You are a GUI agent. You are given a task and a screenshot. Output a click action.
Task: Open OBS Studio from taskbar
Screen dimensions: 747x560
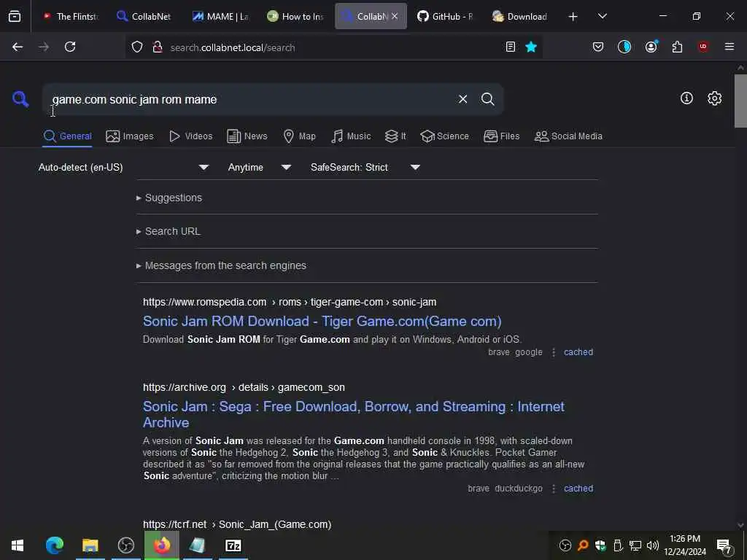tap(125, 545)
